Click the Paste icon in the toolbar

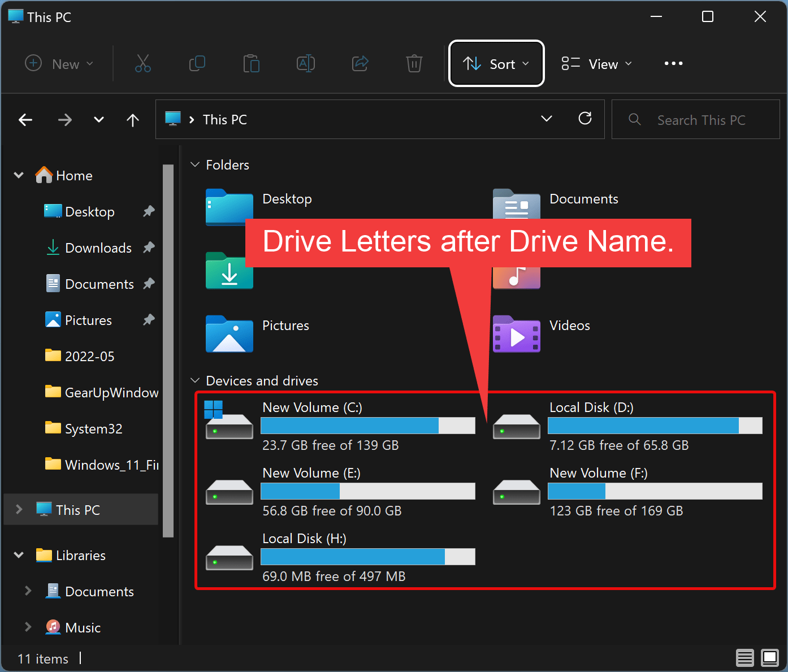coord(252,63)
